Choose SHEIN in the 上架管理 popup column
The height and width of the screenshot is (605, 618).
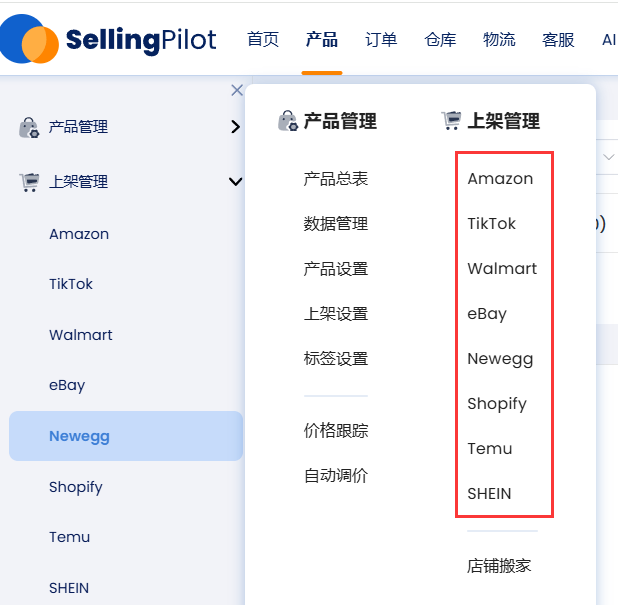[x=489, y=494]
